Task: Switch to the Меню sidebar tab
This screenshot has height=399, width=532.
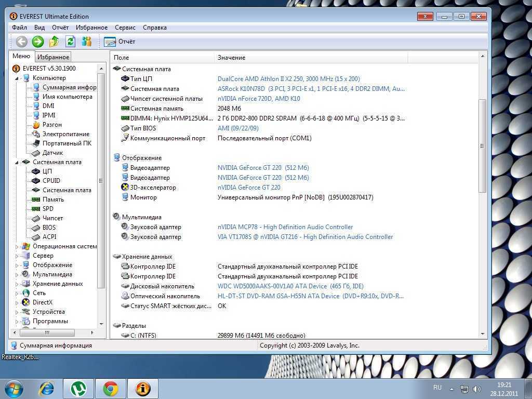Action: coord(21,56)
